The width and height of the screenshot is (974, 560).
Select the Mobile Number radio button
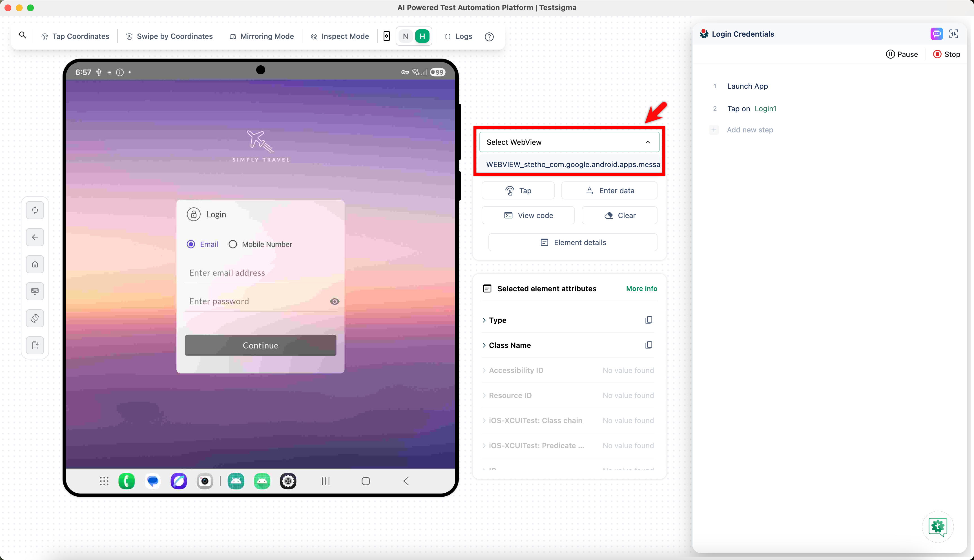coord(232,244)
